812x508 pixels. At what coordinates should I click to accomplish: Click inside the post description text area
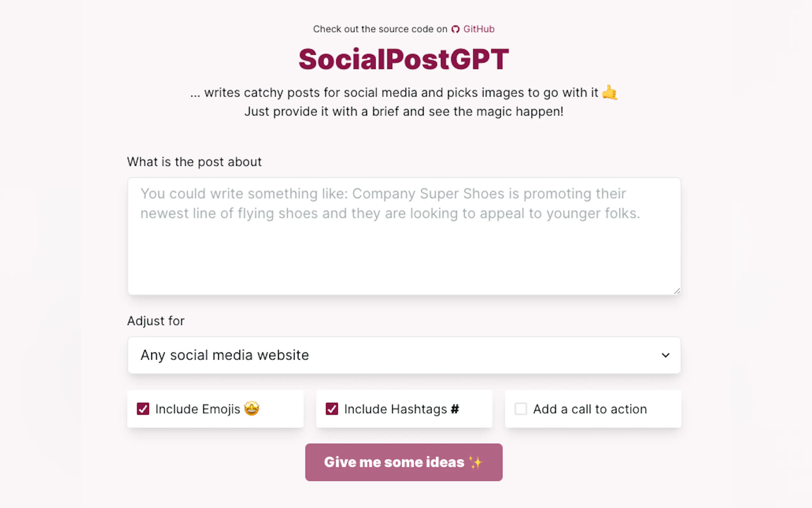point(404,235)
